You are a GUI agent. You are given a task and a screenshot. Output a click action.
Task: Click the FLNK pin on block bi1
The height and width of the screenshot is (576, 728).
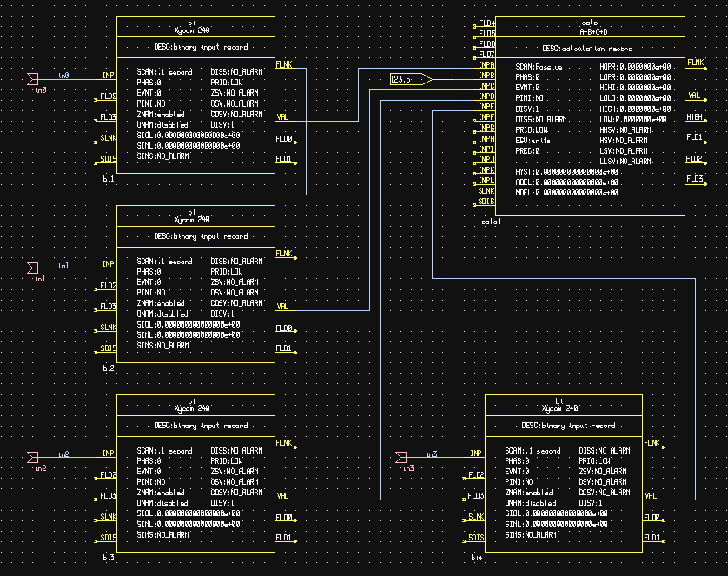[x=284, y=64]
